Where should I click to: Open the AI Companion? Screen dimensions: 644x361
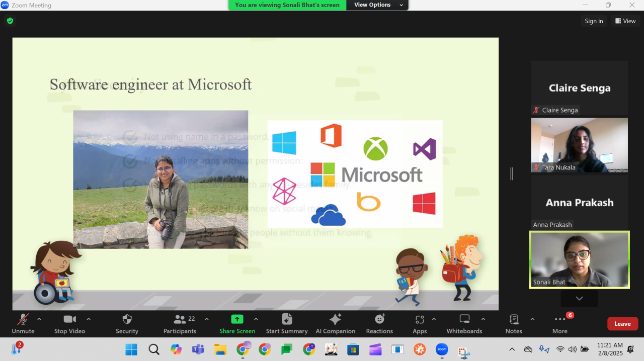point(336,324)
